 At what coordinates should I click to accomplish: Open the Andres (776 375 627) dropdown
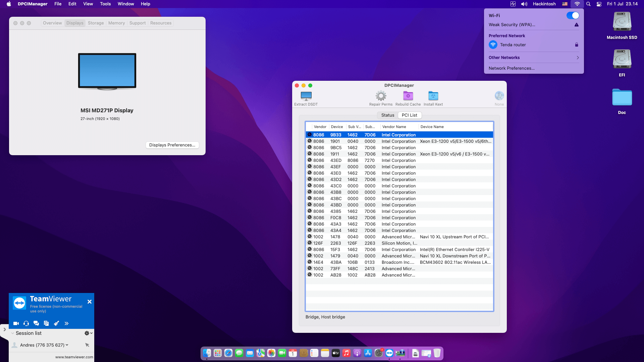point(44,345)
